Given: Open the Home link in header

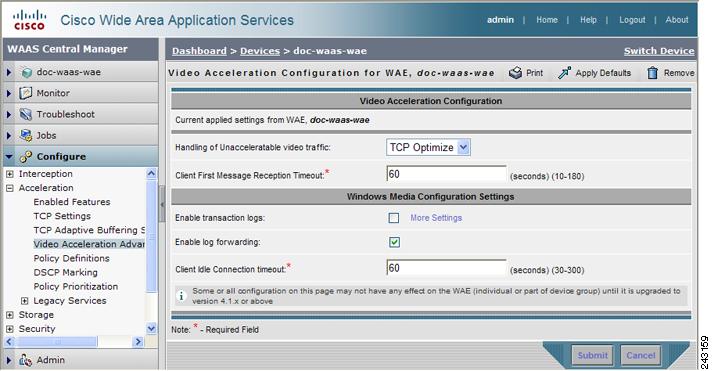Looking at the screenshot, I should (x=547, y=20).
